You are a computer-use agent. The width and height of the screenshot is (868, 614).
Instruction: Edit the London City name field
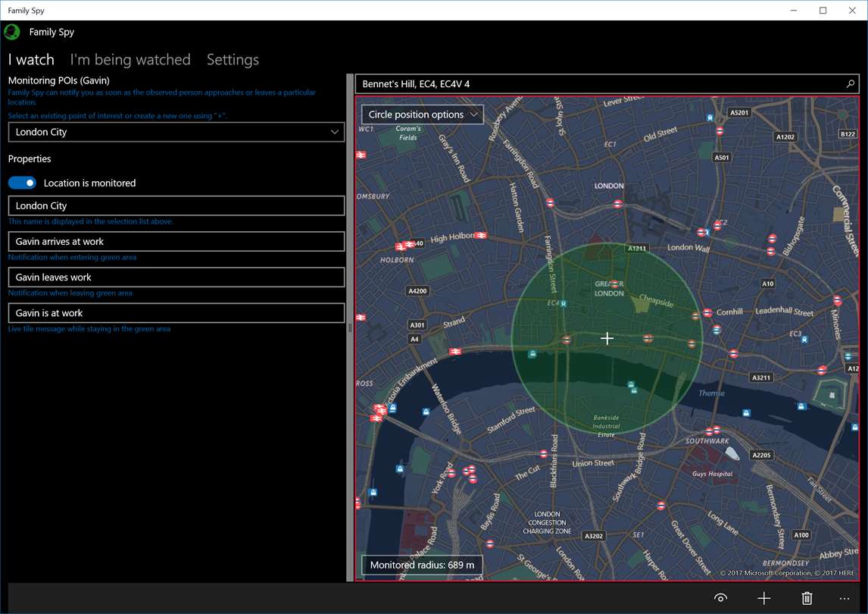click(x=176, y=205)
